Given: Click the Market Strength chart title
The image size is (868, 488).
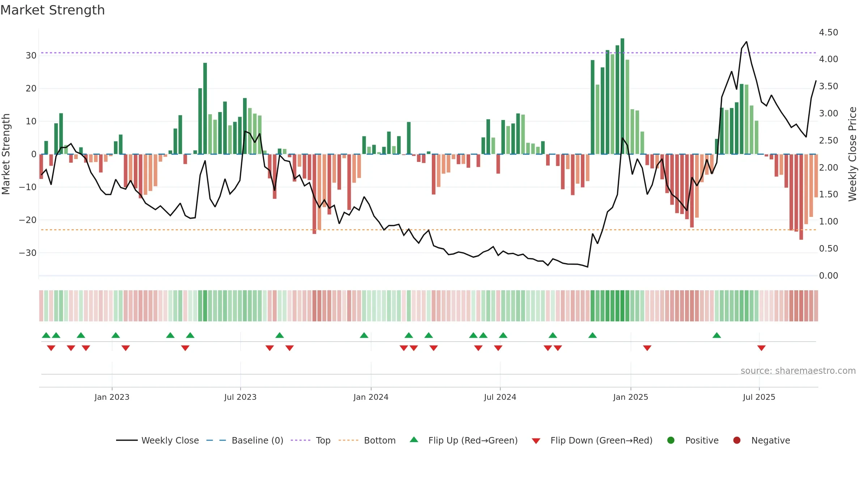Looking at the screenshot, I should (52, 10).
